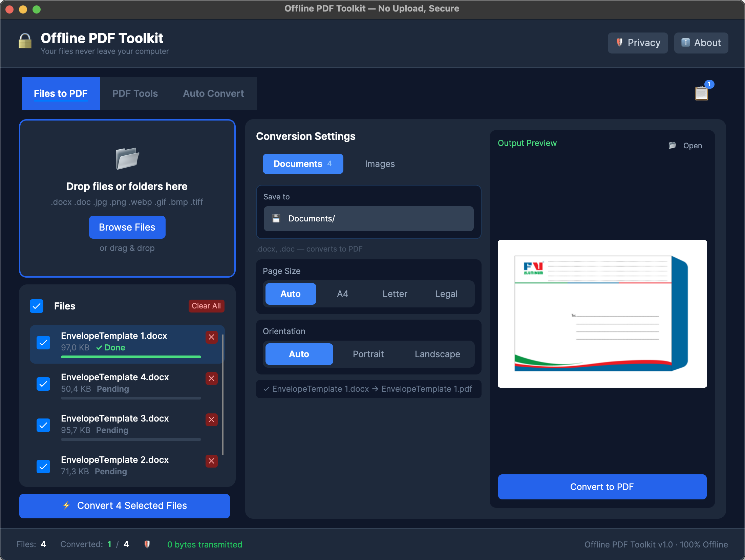Click the shield icon in status bar
Image resolution: width=745 pixels, height=560 pixels.
pos(147,544)
